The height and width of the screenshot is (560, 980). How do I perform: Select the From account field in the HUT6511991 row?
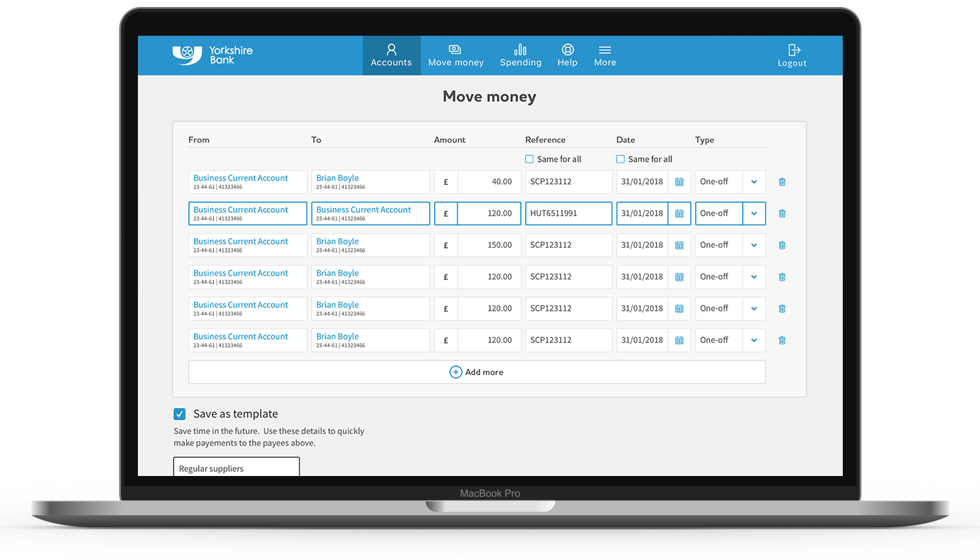coord(248,213)
